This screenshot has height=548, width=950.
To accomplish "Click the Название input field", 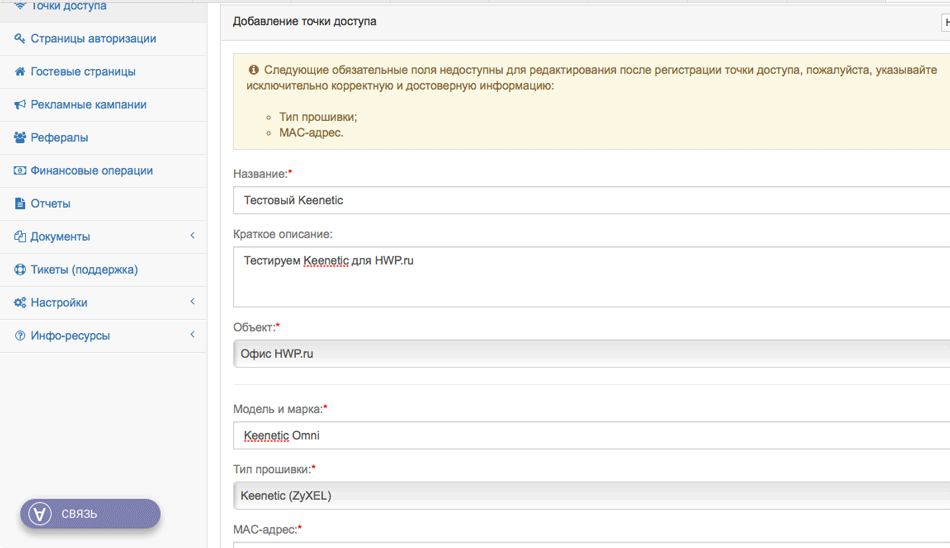I will pyautogui.click(x=590, y=200).
